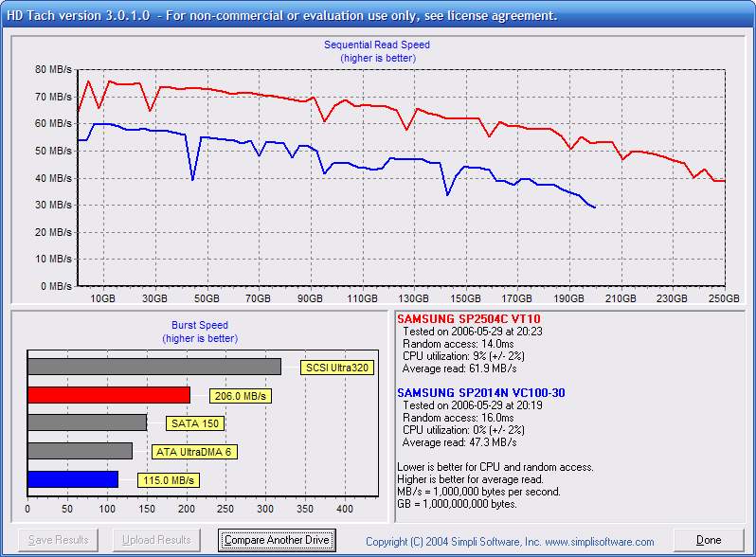Click Tested on 2006-05-29 at 20:19
The height and width of the screenshot is (557, 756).
473,405
